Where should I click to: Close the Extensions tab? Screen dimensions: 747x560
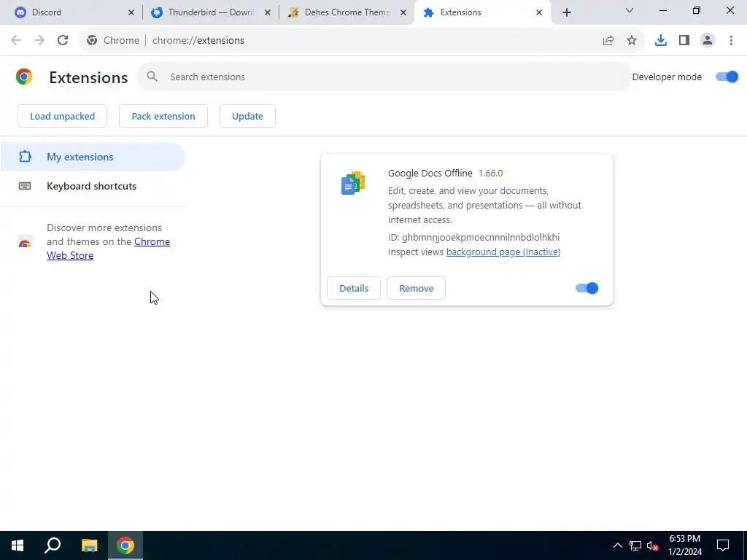click(539, 13)
